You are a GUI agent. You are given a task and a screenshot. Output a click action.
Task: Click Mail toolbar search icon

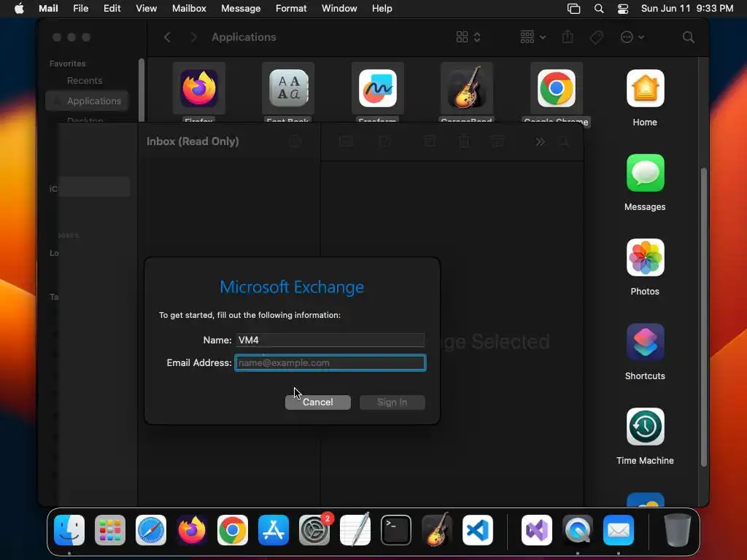tap(564, 141)
